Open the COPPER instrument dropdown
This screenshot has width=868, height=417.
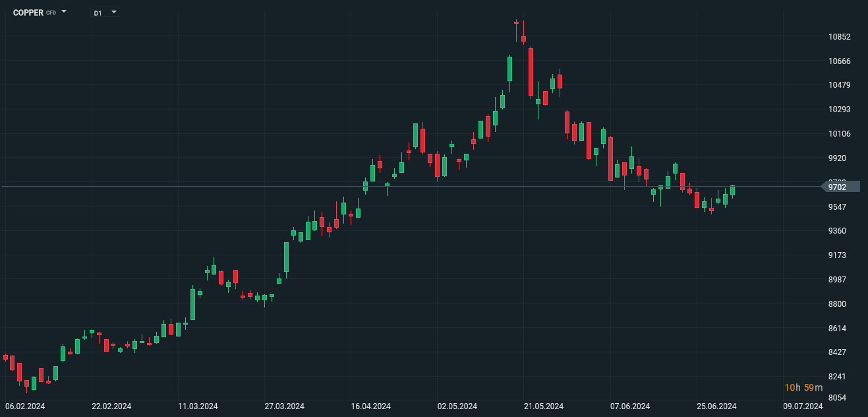pyautogui.click(x=28, y=13)
